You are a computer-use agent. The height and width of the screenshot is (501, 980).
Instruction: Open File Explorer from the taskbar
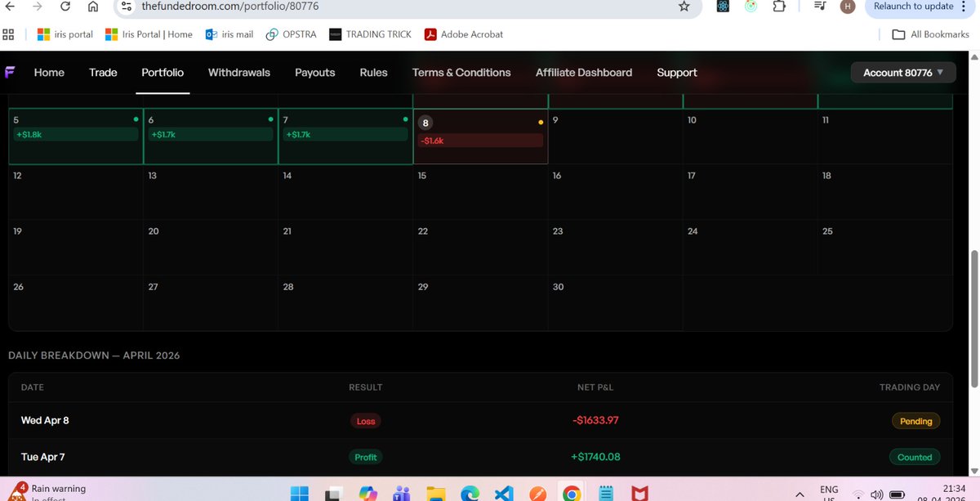pyautogui.click(x=436, y=494)
